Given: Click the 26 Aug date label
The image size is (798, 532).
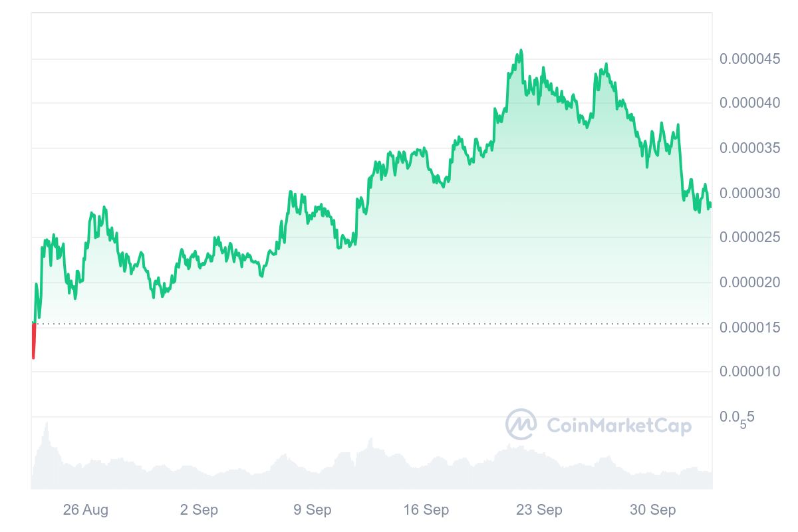Looking at the screenshot, I should 86,510.
